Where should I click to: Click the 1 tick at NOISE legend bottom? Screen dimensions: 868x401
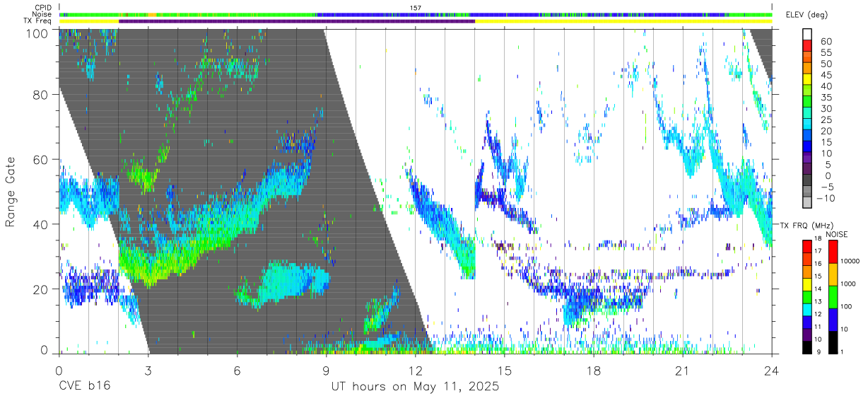[843, 352]
